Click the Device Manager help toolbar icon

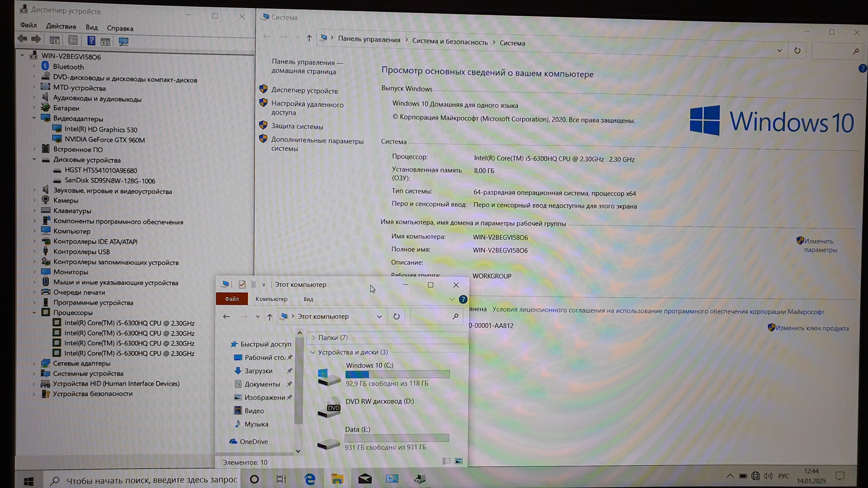(91, 41)
